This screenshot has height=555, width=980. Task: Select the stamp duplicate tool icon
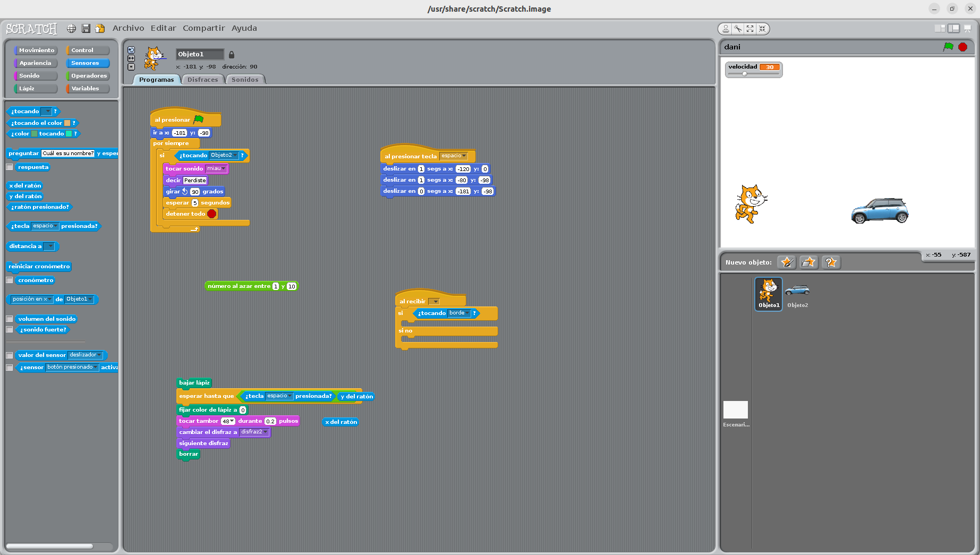(x=726, y=29)
